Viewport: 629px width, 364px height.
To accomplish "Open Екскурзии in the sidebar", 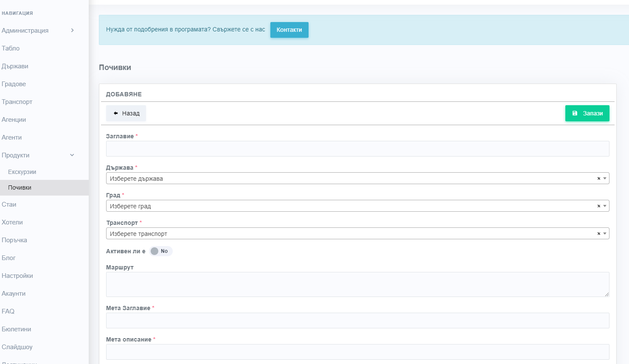I will (22, 172).
